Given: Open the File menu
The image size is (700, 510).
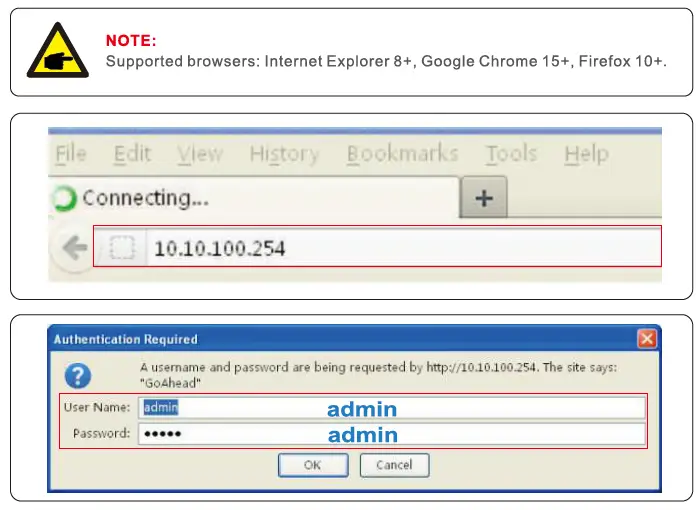Looking at the screenshot, I should click(71, 154).
